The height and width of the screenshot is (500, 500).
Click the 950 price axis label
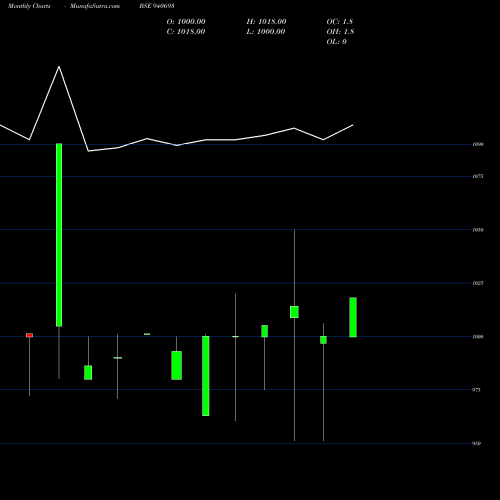(x=477, y=443)
